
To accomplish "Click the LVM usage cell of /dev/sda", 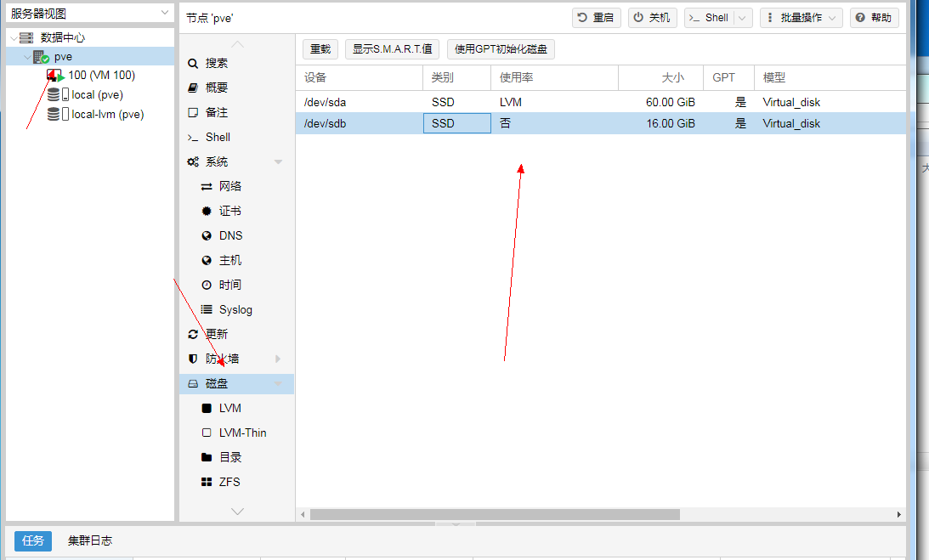I will pyautogui.click(x=554, y=102).
